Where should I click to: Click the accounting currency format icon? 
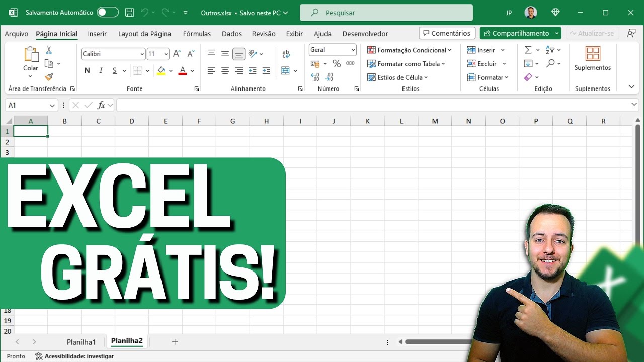(315, 64)
